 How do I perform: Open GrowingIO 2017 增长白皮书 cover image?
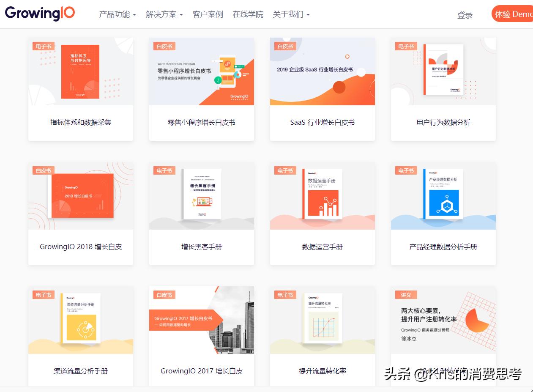tap(201, 320)
